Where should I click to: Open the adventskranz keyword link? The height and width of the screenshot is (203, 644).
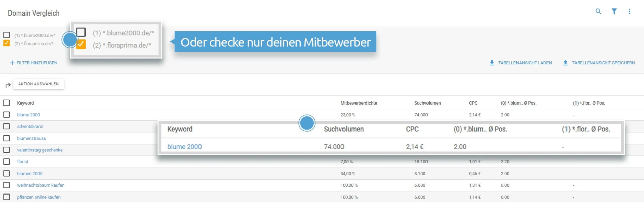(30, 126)
